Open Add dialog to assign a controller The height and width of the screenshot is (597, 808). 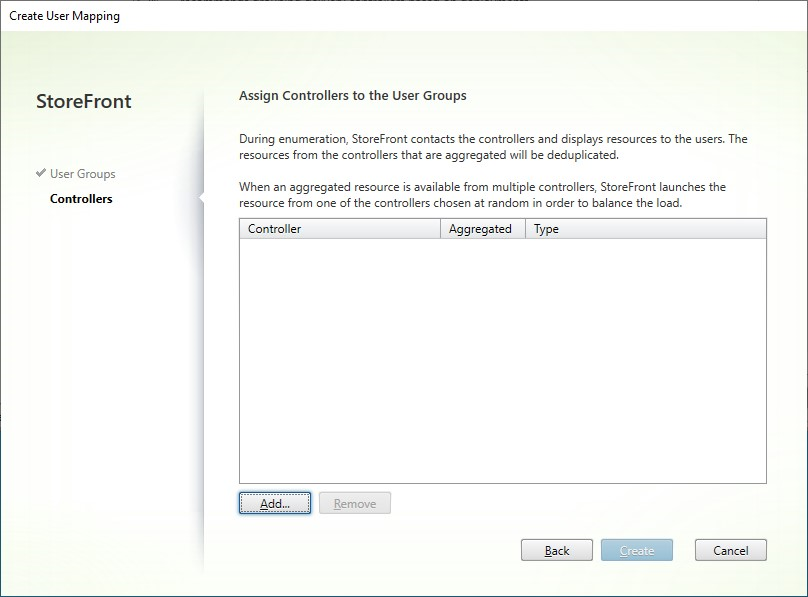pos(275,503)
